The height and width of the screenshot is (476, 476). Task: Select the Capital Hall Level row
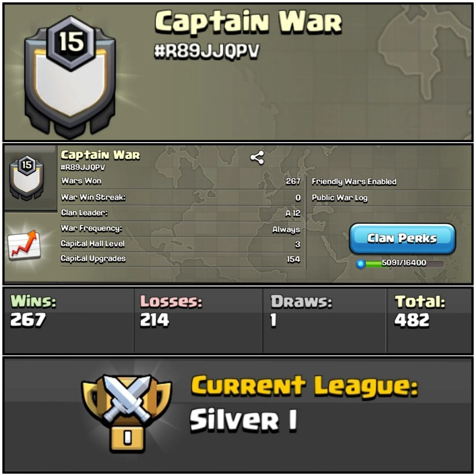181,244
